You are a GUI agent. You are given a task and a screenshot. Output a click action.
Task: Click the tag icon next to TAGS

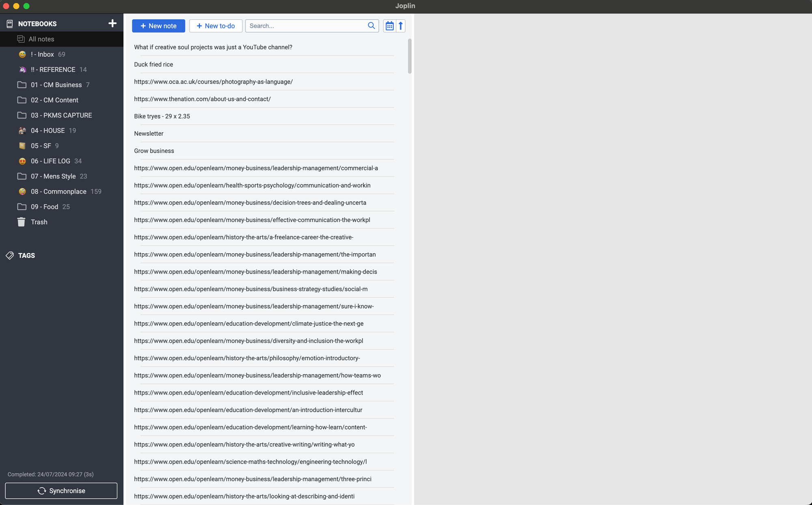click(x=9, y=255)
